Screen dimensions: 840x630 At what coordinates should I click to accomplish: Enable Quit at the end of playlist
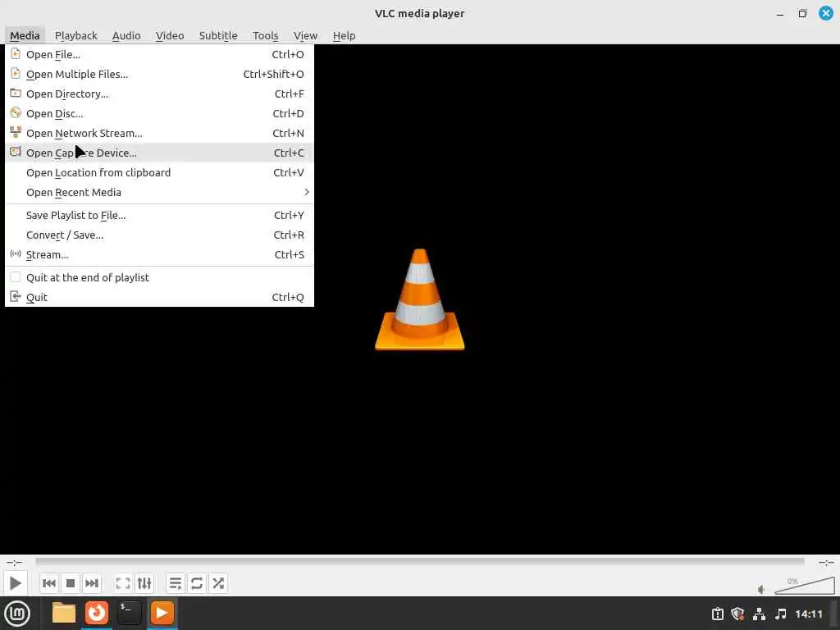pos(16,277)
